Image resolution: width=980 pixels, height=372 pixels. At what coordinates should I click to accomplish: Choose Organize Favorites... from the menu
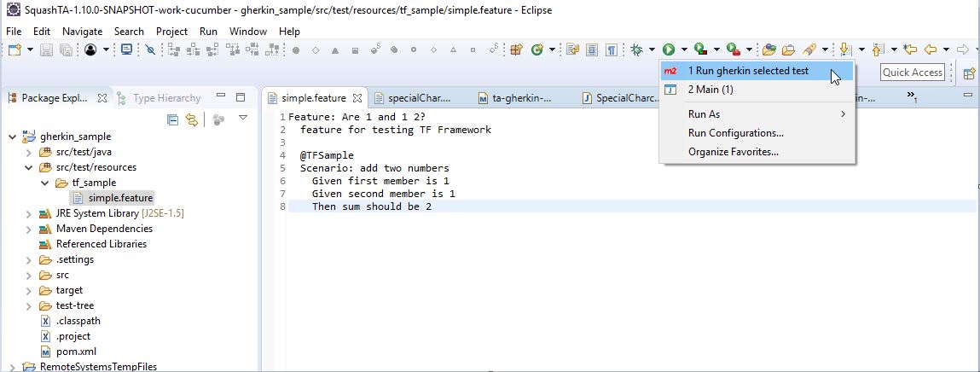tap(757, 152)
